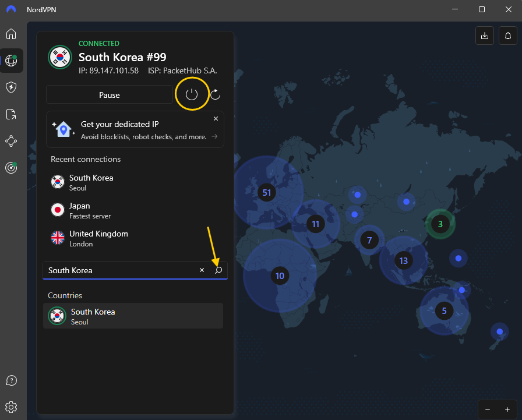Open Get your dedicated IP promotion
Screen dimensions: 522x420
pos(135,129)
